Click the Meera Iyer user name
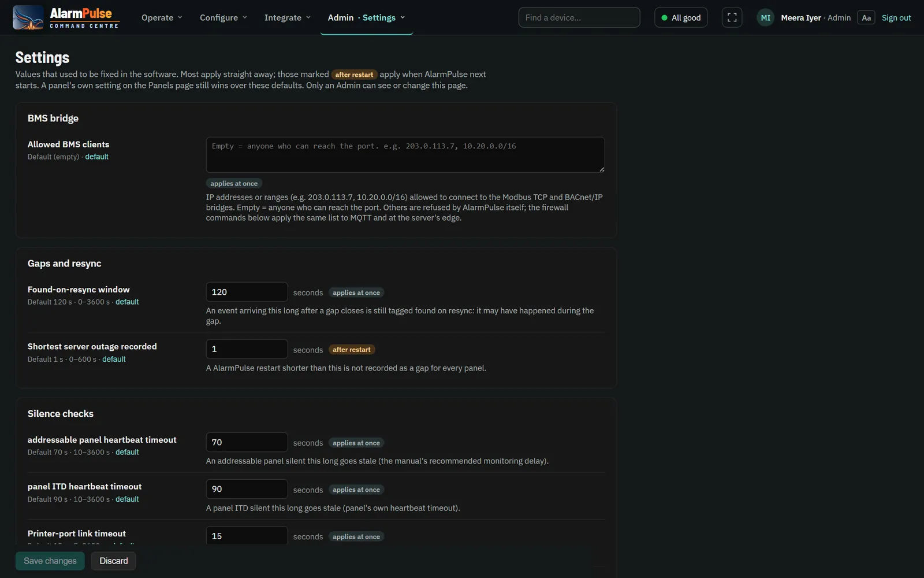The width and height of the screenshot is (924, 578). 801,17
